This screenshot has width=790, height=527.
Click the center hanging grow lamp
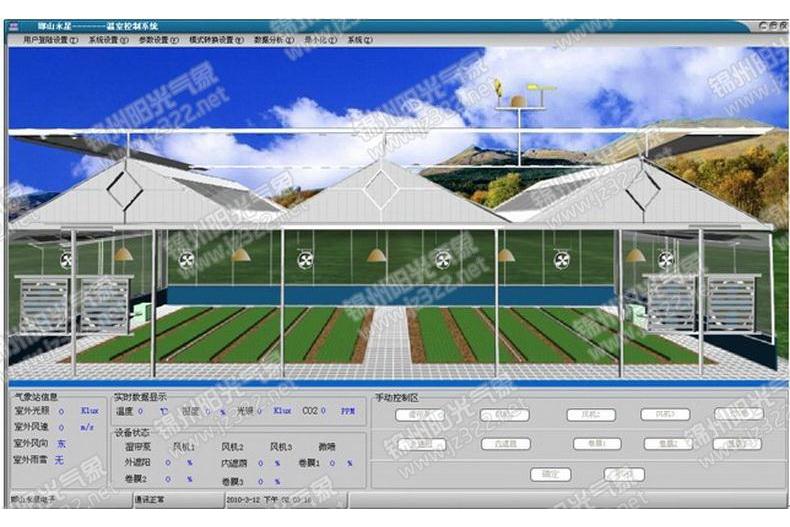click(x=376, y=255)
